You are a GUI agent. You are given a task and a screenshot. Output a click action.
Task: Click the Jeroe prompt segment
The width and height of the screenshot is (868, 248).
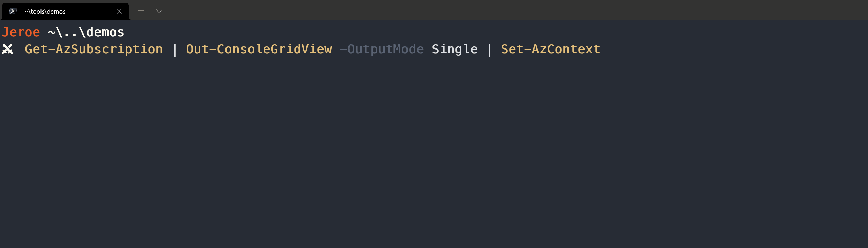click(x=21, y=31)
